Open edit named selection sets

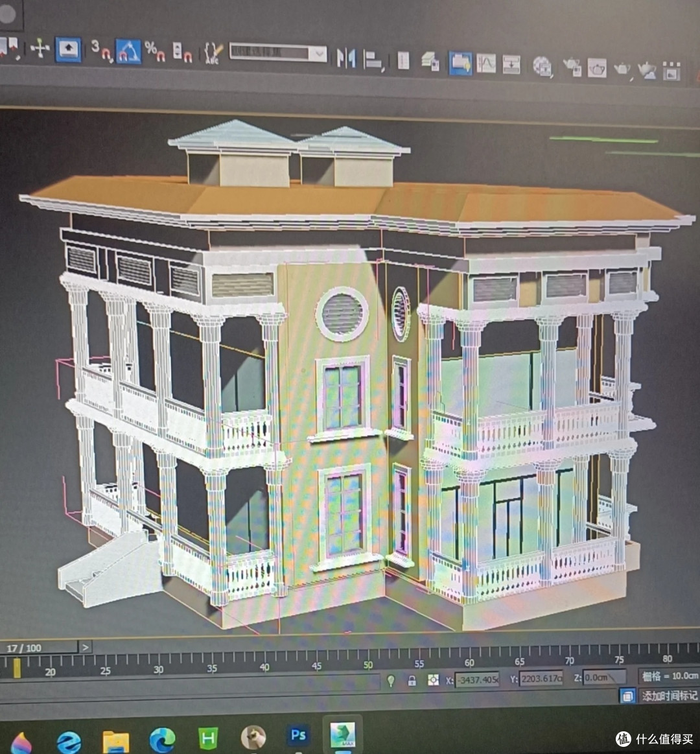pyautogui.click(x=213, y=53)
